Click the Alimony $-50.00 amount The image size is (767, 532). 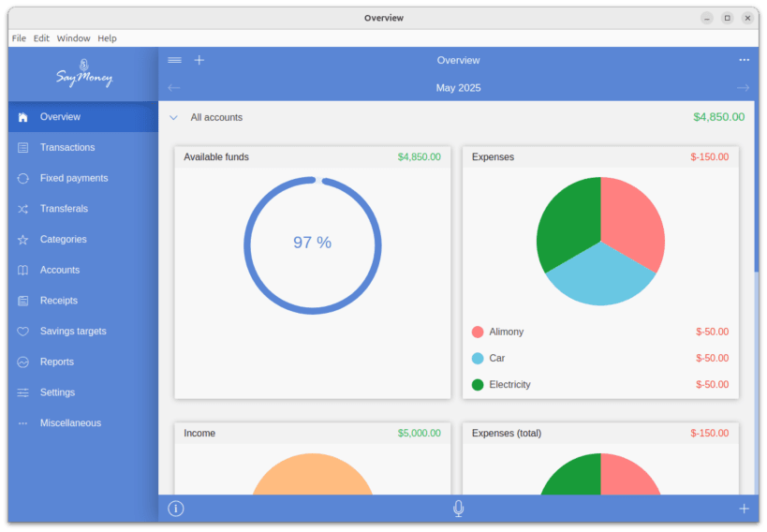tap(712, 332)
